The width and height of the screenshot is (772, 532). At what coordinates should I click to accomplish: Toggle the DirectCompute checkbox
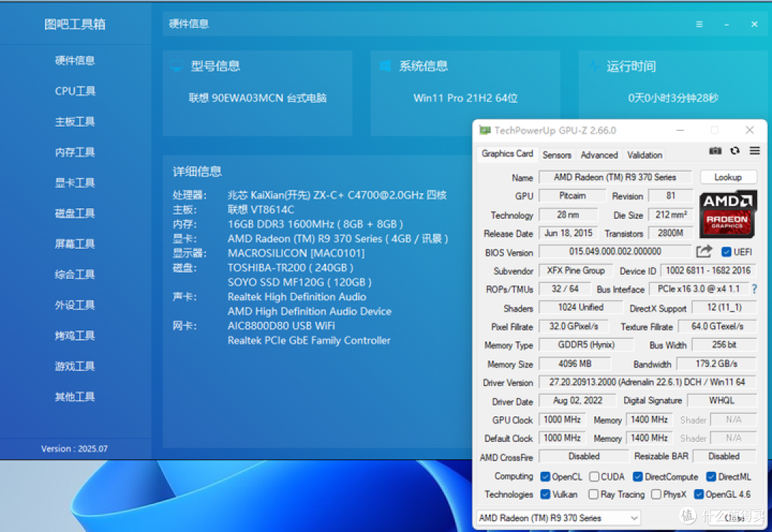tap(638, 477)
